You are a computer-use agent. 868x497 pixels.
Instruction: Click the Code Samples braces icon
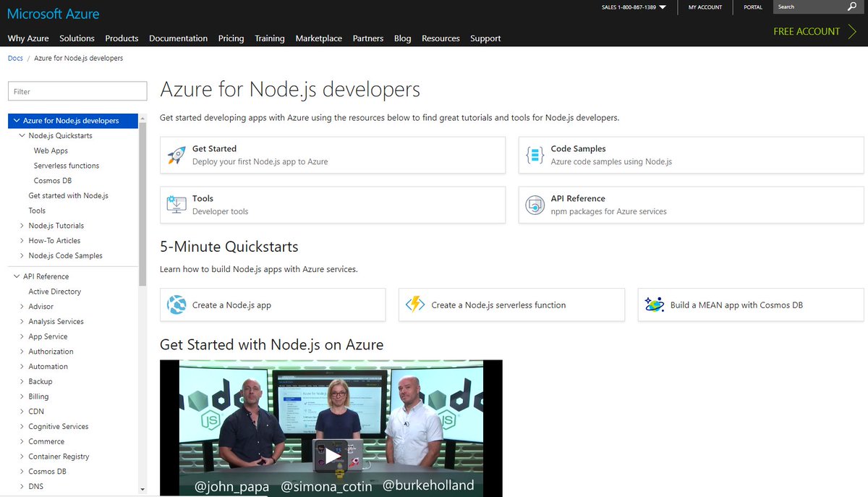(535, 155)
